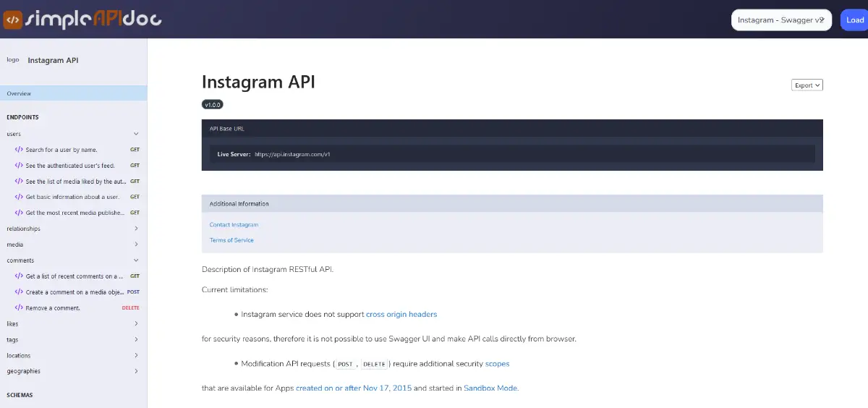Viewport: 868px width, 408px height.
Task: Expand the likes endpoint group
Action: 136,323
